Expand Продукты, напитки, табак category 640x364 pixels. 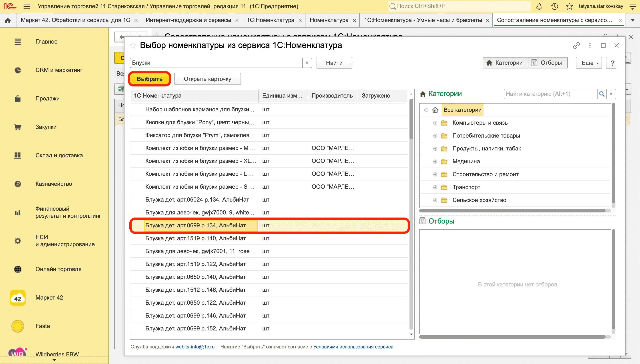click(435, 148)
